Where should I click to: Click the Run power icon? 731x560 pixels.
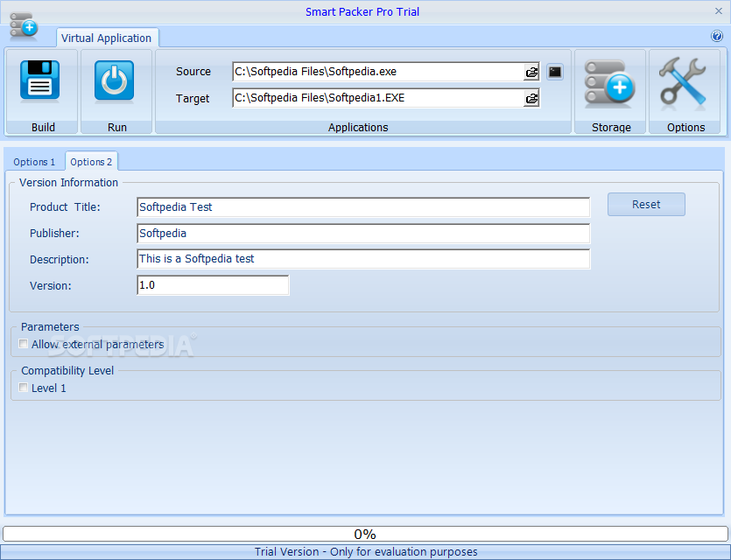(x=114, y=80)
